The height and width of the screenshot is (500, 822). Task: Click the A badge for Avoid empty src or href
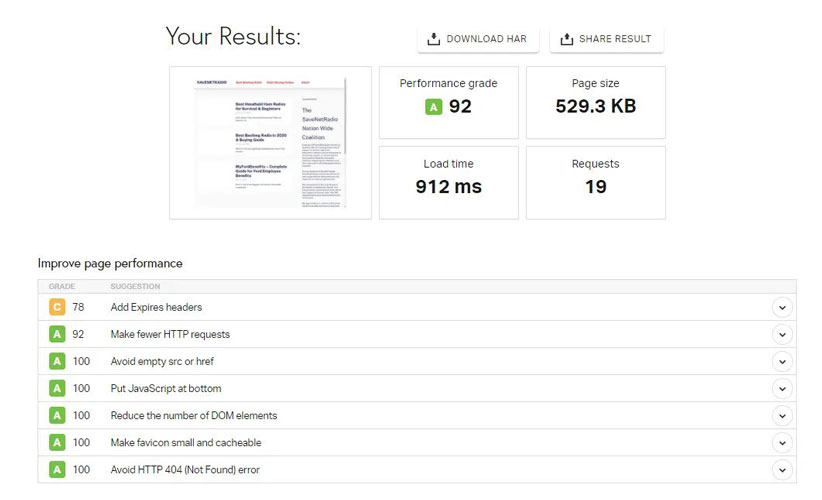point(57,361)
